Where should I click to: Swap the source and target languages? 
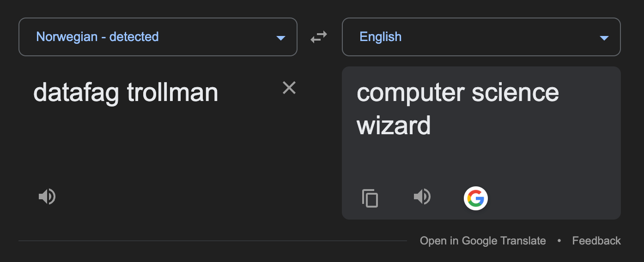pyautogui.click(x=319, y=37)
